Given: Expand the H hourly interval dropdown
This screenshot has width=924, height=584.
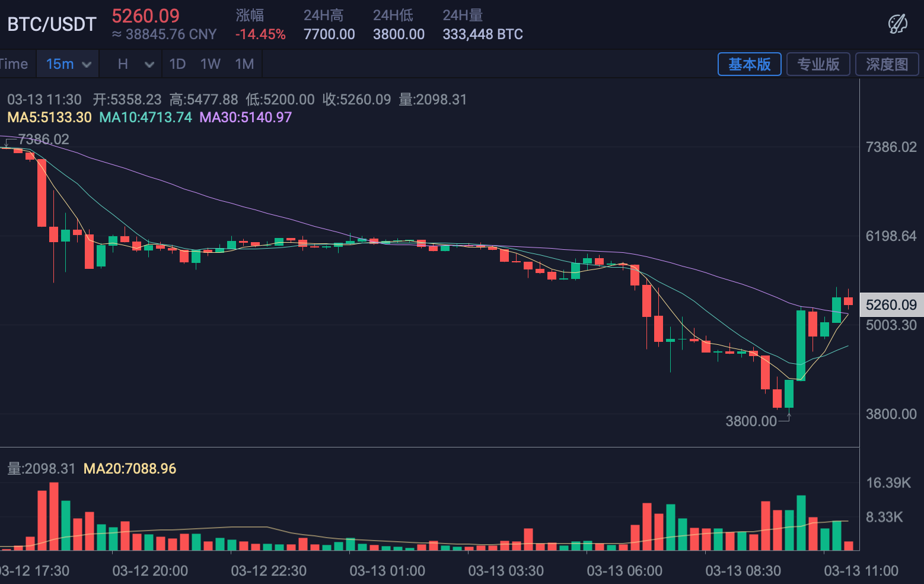Looking at the screenshot, I should point(135,64).
